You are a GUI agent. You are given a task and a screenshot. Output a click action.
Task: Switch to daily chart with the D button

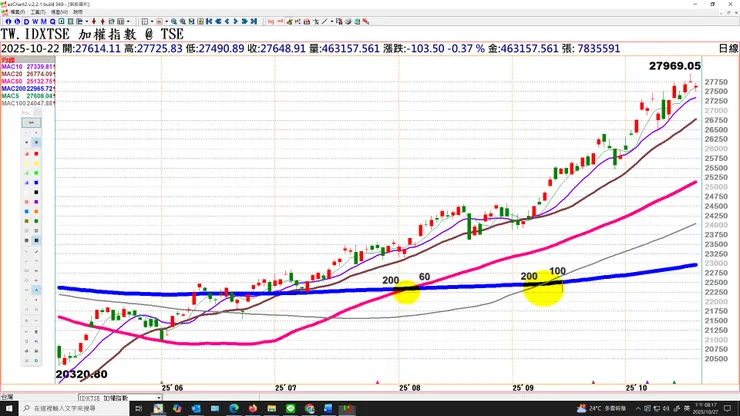coord(26,22)
